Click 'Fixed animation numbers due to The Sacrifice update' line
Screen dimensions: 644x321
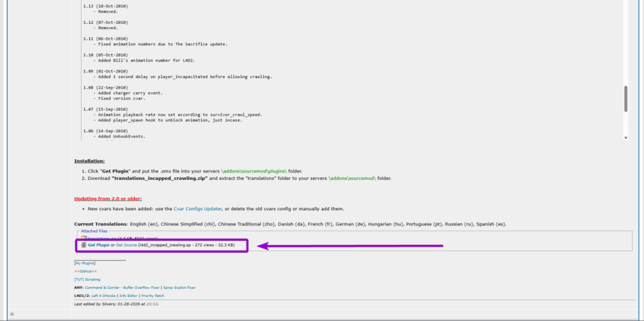[160, 44]
